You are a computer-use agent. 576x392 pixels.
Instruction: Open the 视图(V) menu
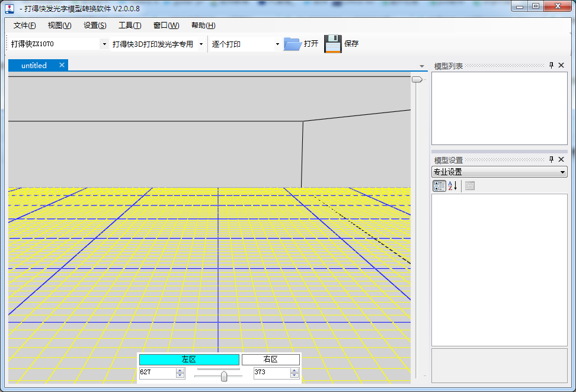59,25
